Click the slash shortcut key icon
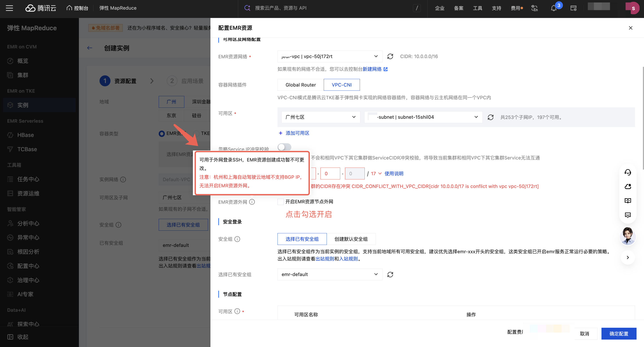 [417, 8]
